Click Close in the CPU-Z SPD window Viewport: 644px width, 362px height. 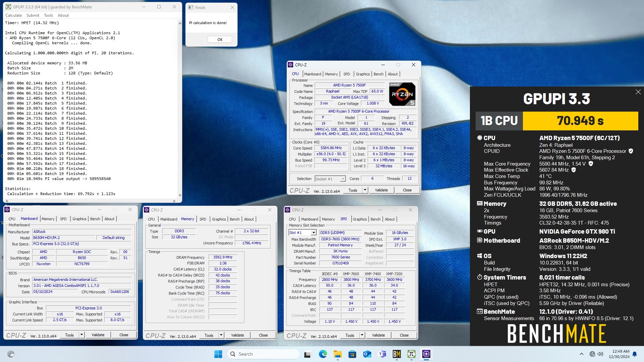[404, 335]
